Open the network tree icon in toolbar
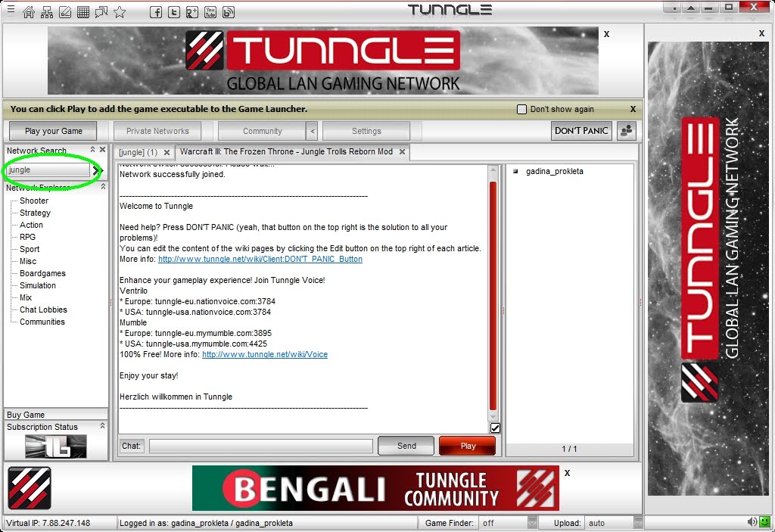 (x=47, y=12)
